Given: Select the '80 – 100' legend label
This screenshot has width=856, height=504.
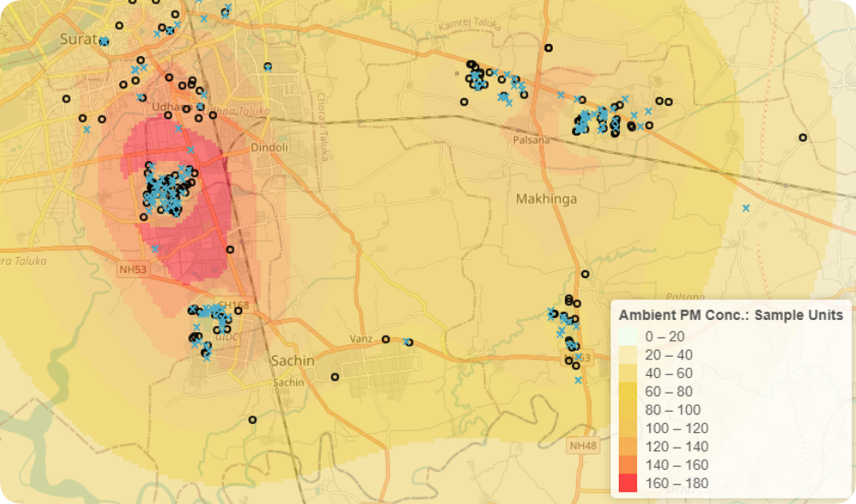Looking at the screenshot, I should click(673, 410).
